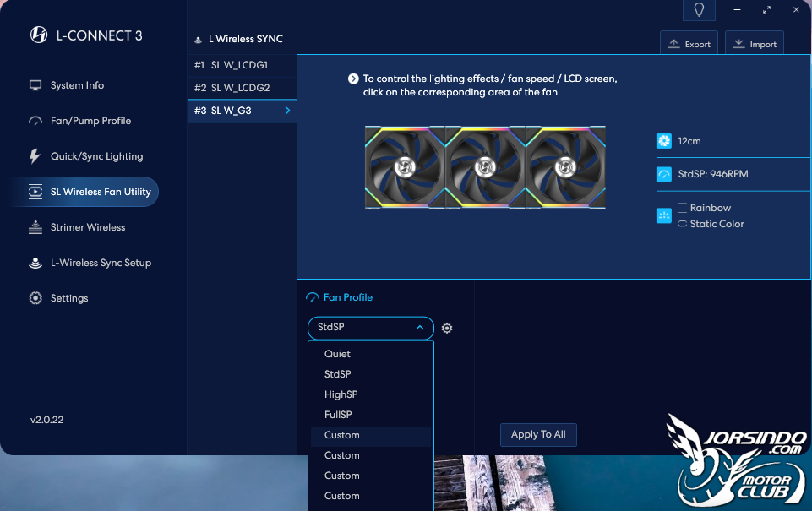Select device #2 SL W_LCDG2

coord(242,88)
